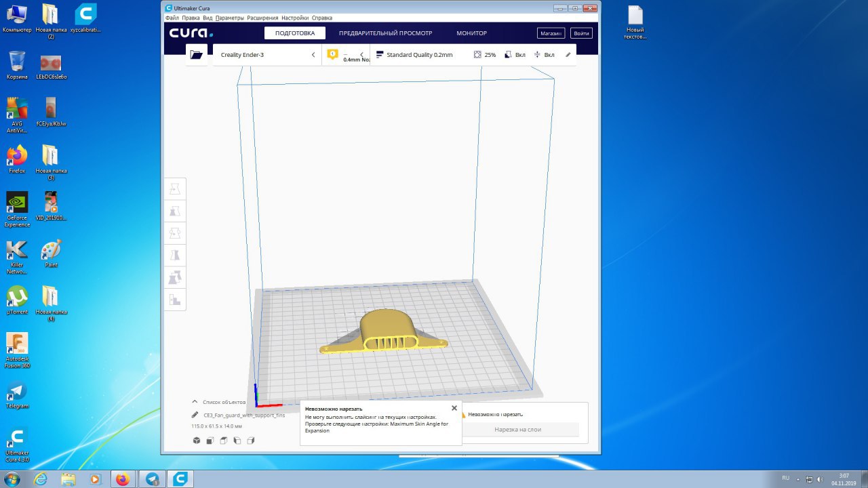This screenshot has width=868, height=488.
Task: Click the support 'Вкл' icon
Action: click(x=509, y=55)
